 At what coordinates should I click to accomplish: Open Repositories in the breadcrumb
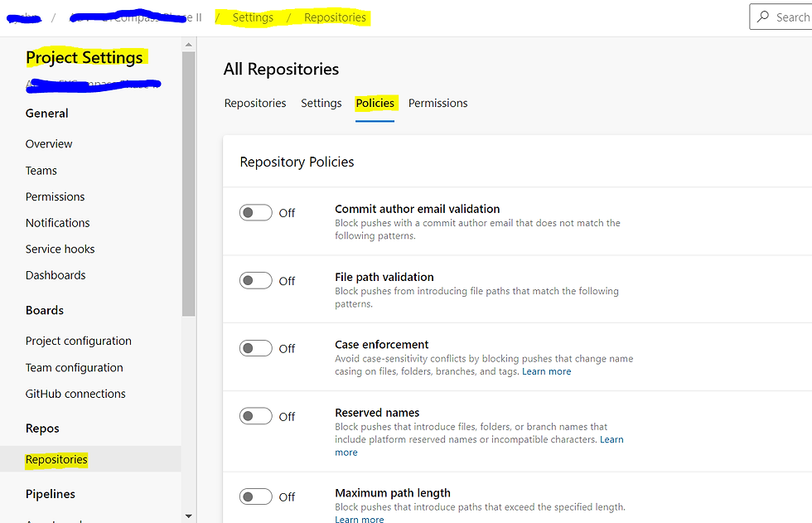[335, 17]
